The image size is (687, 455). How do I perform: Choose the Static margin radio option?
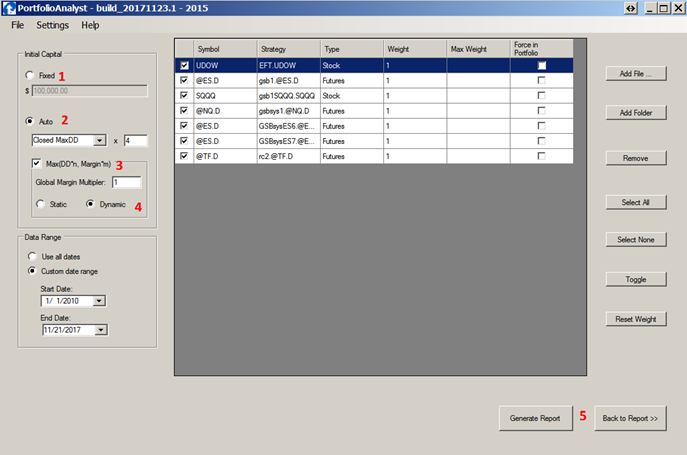pyautogui.click(x=41, y=204)
